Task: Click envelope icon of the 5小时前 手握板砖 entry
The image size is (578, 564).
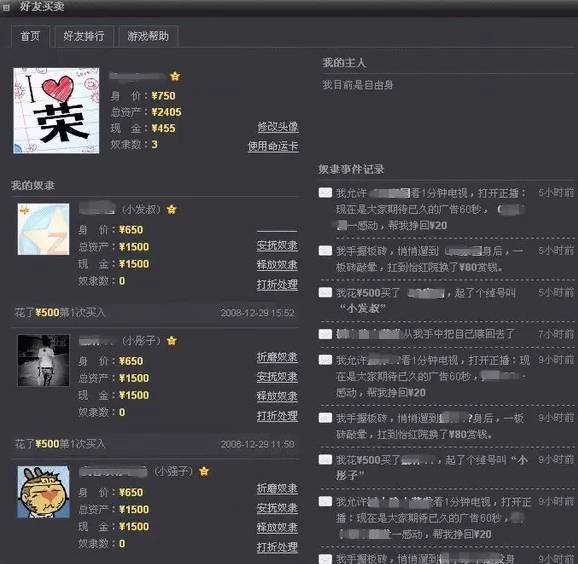Action: (325, 251)
